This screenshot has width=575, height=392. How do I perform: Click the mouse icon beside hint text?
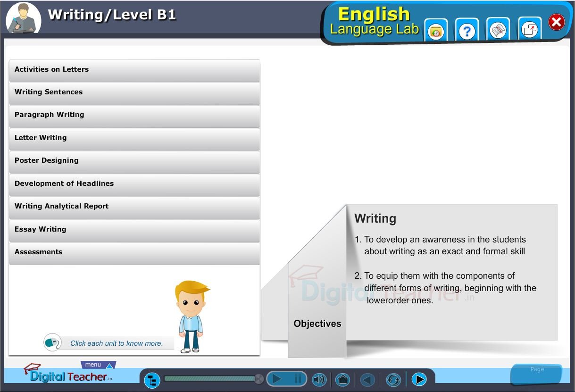[52, 342]
